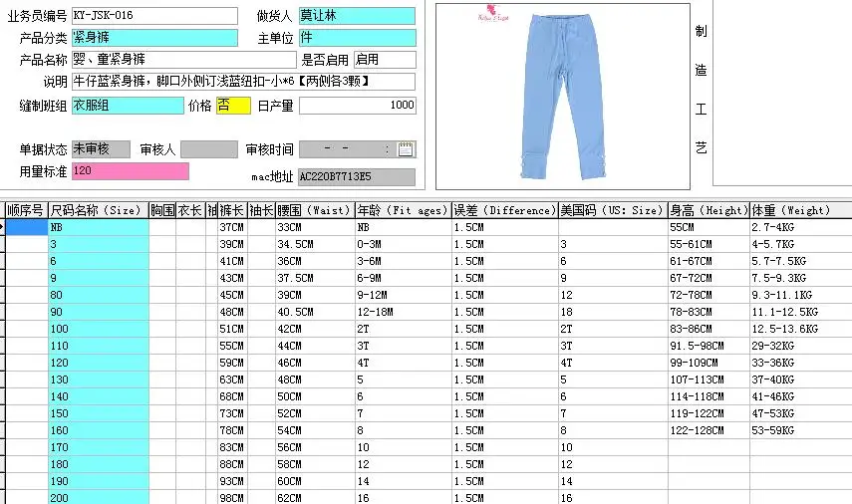Click the 胸围 column header
Viewport: 852px width, 504px height.
coord(162,210)
